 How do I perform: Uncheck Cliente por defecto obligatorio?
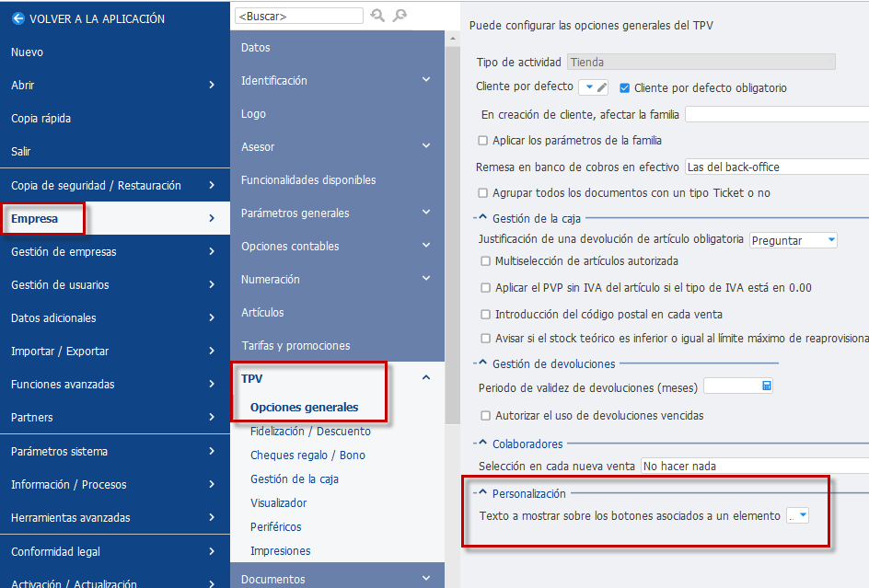(624, 87)
